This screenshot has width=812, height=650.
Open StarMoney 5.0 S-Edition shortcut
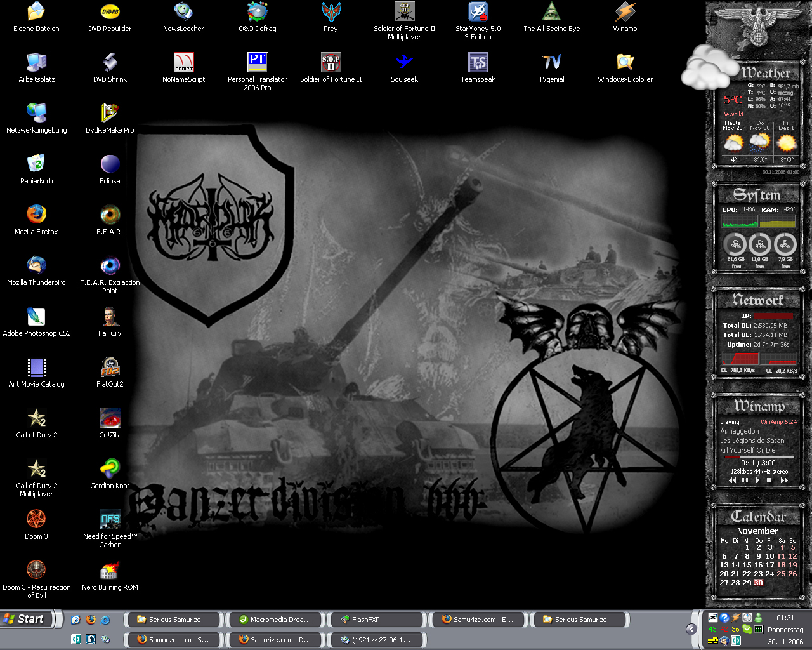coord(478,21)
